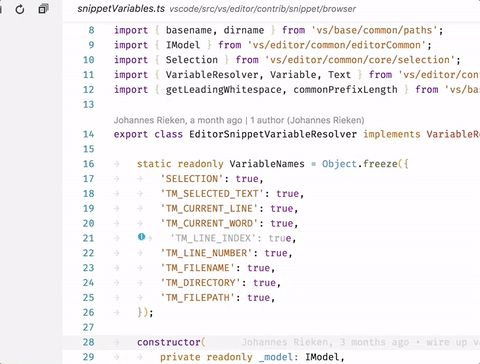Click 'getLeadingWhitespace' on line 12
Viewport: 480px width, 364px height.
224,90
